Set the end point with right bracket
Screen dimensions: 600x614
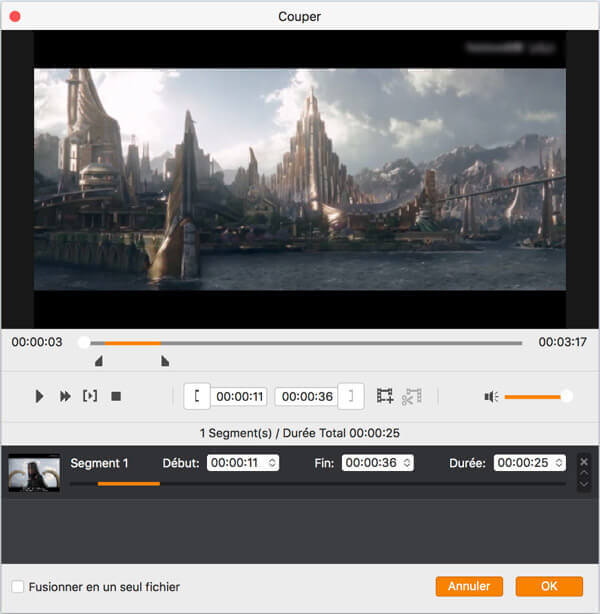point(351,396)
